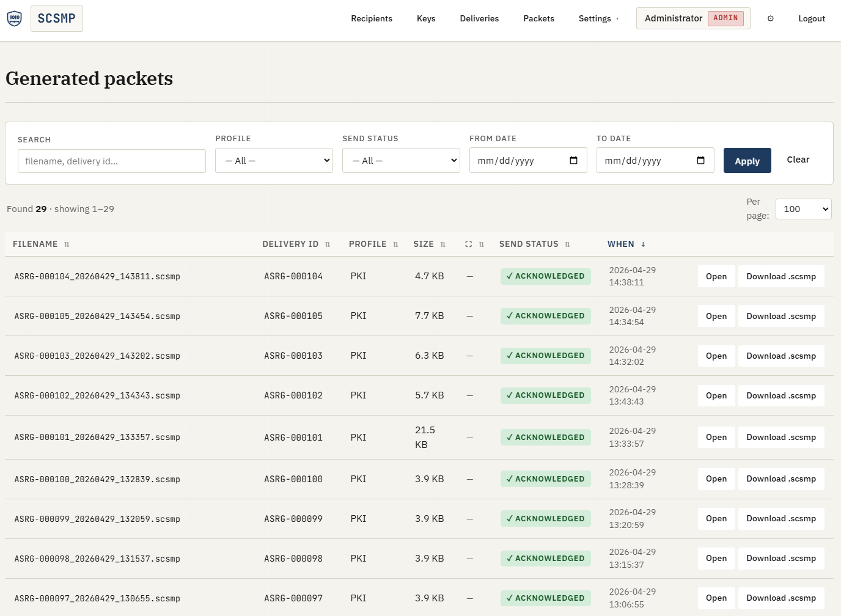Sort by the Delivery ID column sort icon
841x616 pixels.
(328, 244)
